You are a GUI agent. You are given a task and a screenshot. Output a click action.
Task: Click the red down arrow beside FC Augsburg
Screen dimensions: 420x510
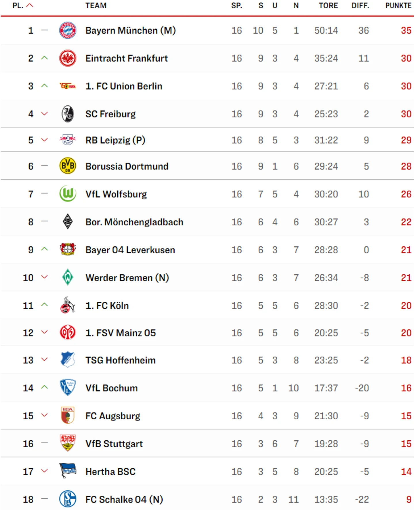(44, 415)
